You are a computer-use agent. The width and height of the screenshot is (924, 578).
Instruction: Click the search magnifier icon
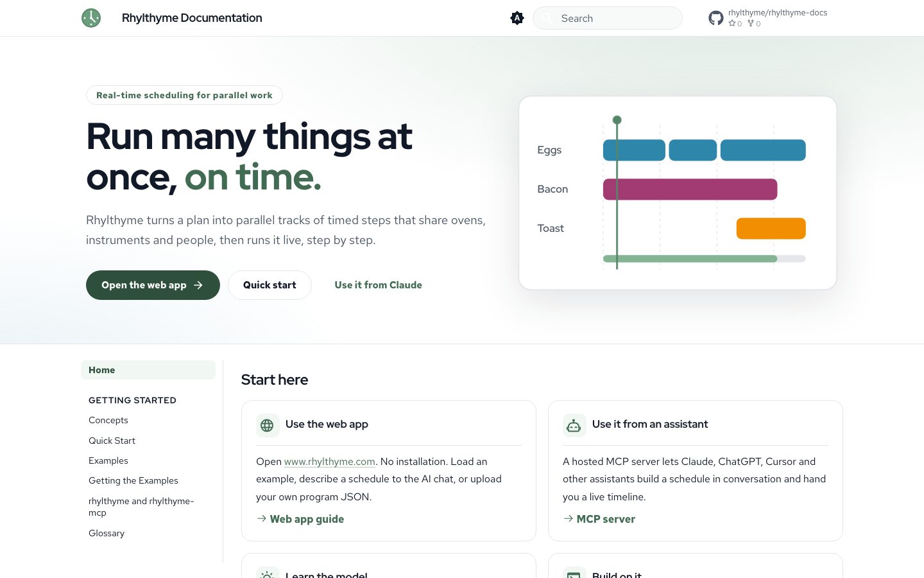point(547,18)
